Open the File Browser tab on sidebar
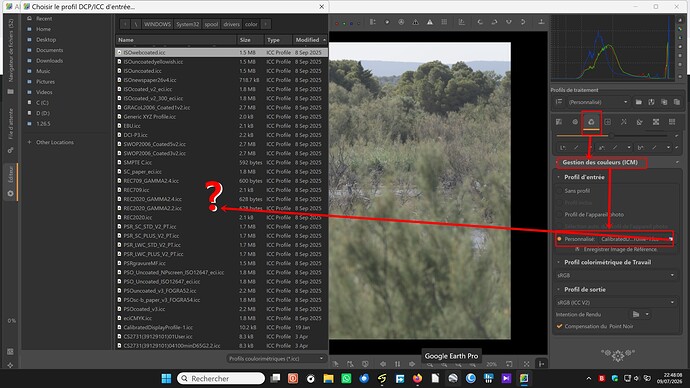Image resolution: width=690 pixels, height=388 pixels. pos(11,55)
